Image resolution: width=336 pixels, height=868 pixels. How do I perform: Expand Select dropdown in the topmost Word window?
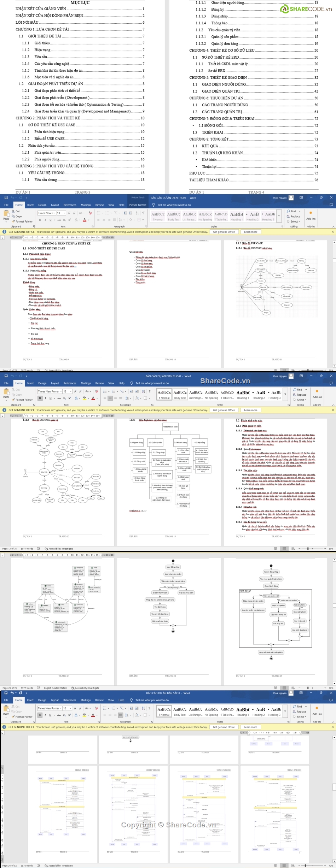299,222
